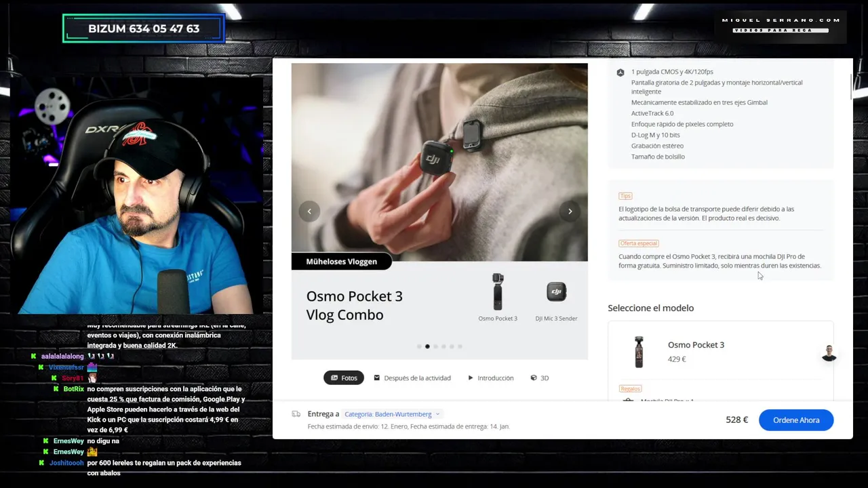Jump to the last carousel dot
The image size is (868, 488).
(x=460, y=346)
